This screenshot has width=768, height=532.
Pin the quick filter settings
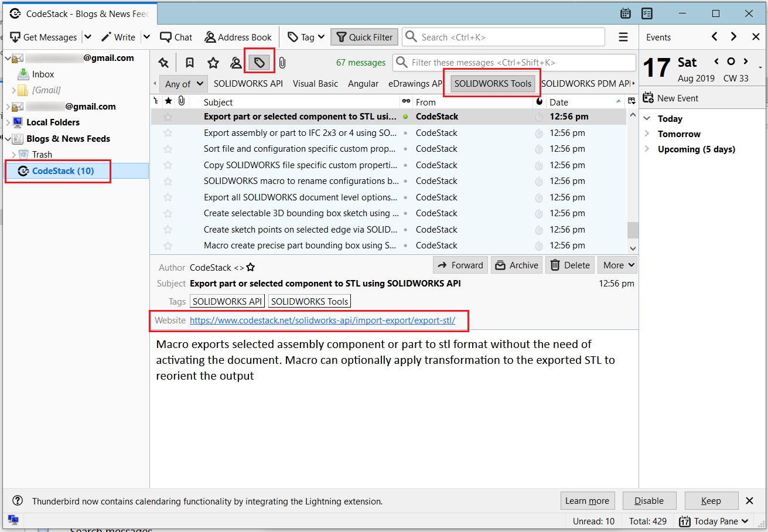point(163,63)
